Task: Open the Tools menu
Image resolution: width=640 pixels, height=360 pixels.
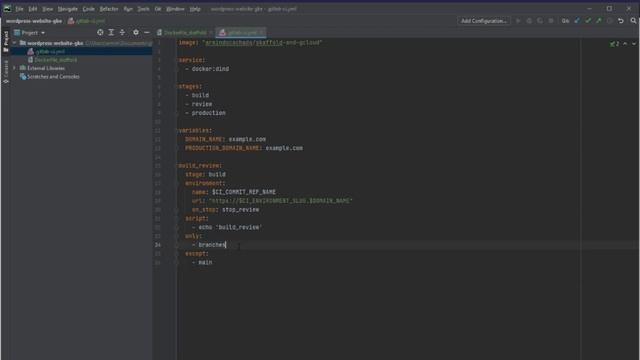Action: [143, 9]
